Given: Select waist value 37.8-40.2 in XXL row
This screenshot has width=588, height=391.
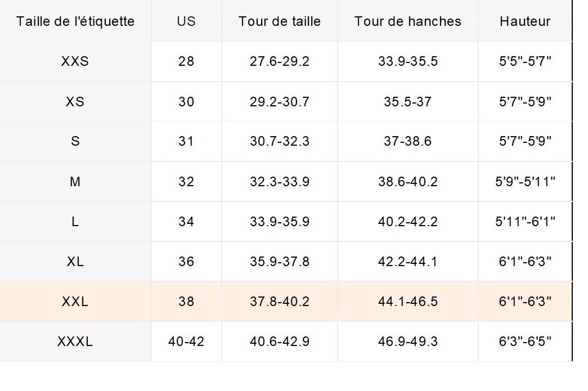Looking at the screenshot, I should click(280, 302).
